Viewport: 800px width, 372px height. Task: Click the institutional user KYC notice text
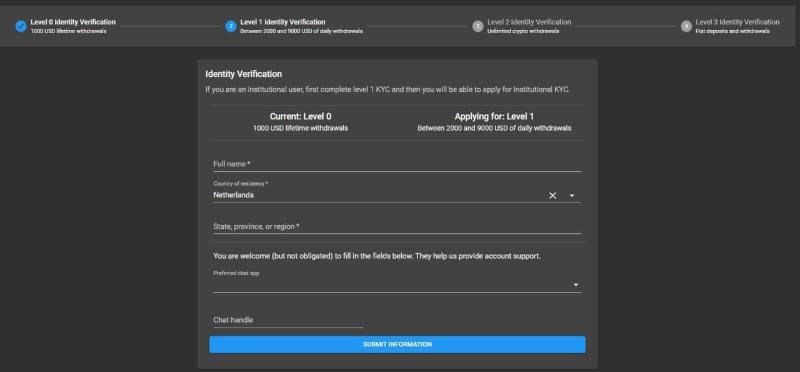pos(387,89)
